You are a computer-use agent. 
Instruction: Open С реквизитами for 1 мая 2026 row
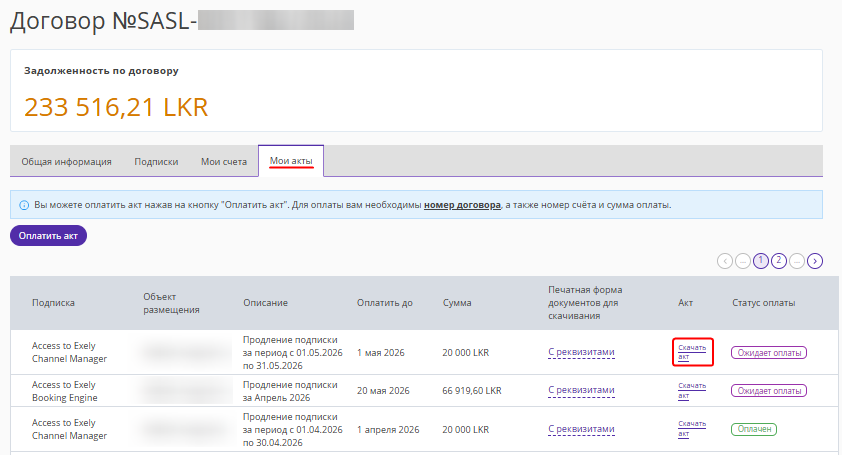point(581,352)
